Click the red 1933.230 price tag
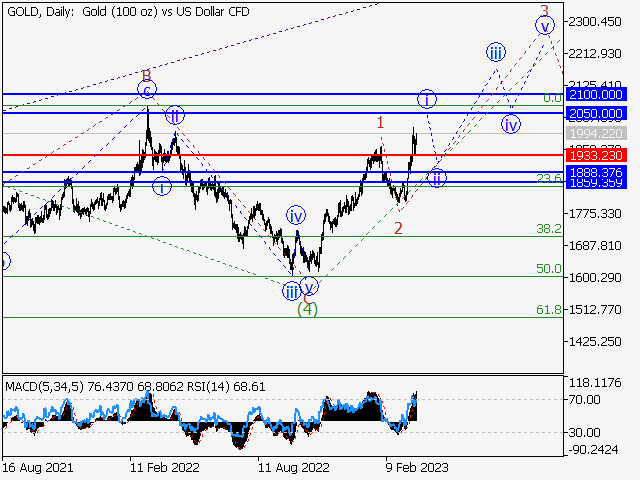 click(594, 155)
